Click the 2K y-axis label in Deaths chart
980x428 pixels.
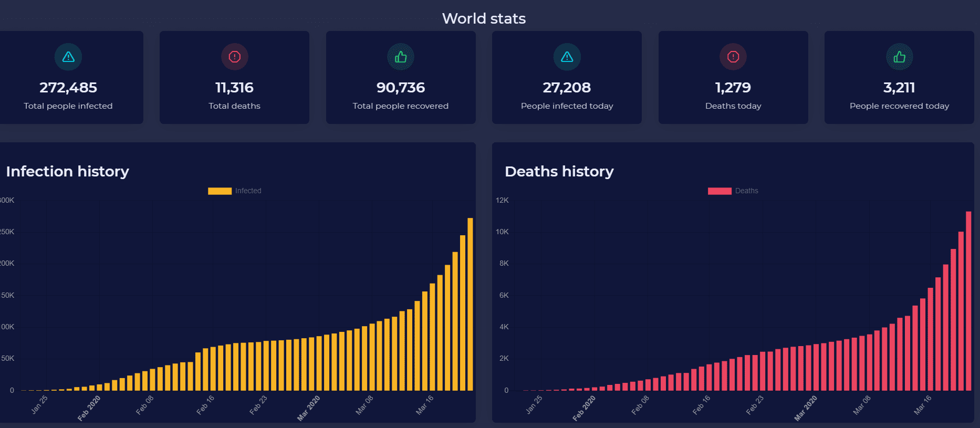(x=504, y=358)
